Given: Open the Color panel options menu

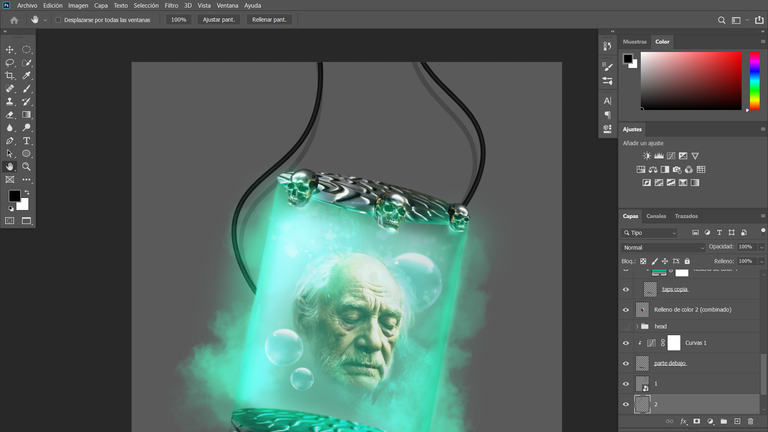Looking at the screenshot, I should click(x=763, y=42).
